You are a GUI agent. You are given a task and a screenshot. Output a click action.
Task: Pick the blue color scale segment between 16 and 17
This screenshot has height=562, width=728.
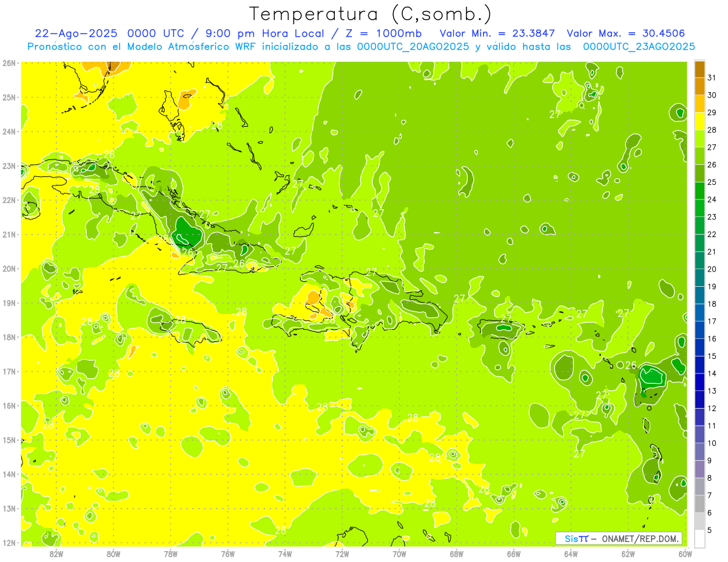tap(699, 330)
